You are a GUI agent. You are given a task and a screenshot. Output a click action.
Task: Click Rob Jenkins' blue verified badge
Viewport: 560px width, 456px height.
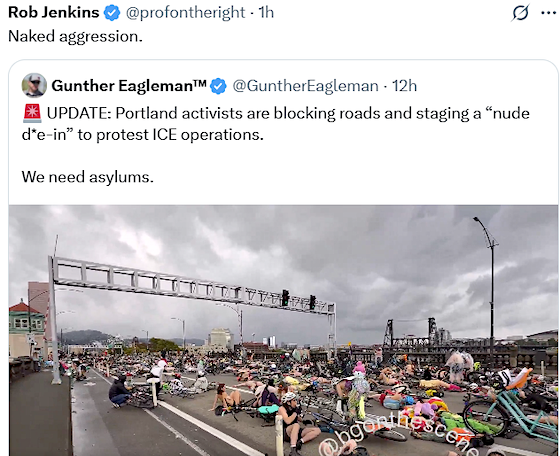coord(112,13)
